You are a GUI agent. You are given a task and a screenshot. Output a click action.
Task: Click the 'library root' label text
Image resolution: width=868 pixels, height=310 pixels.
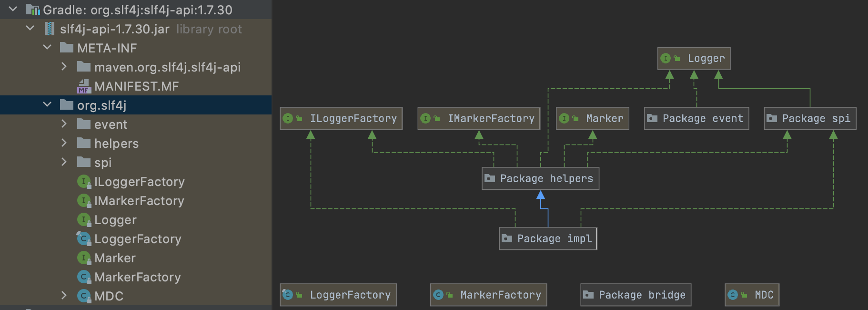(209, 29)
